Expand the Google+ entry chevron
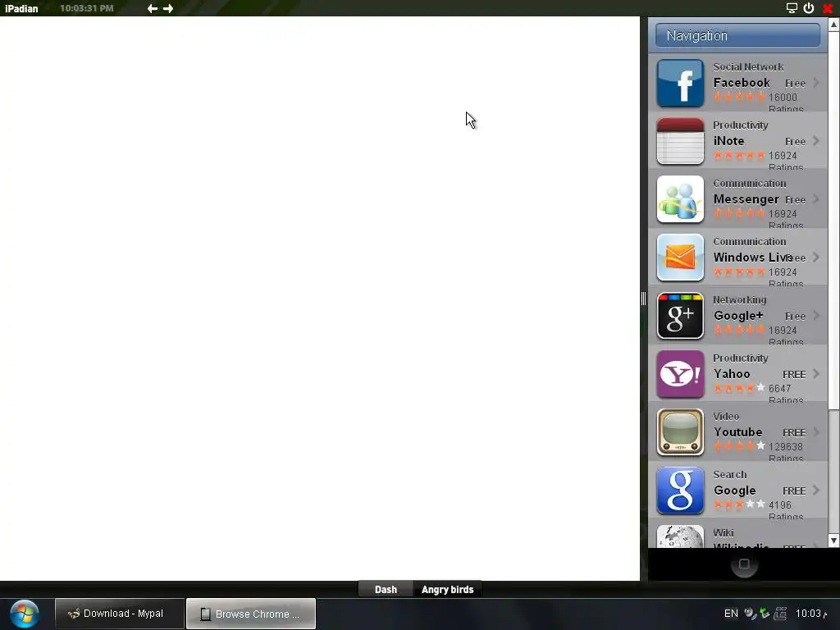 coord(816,316)
